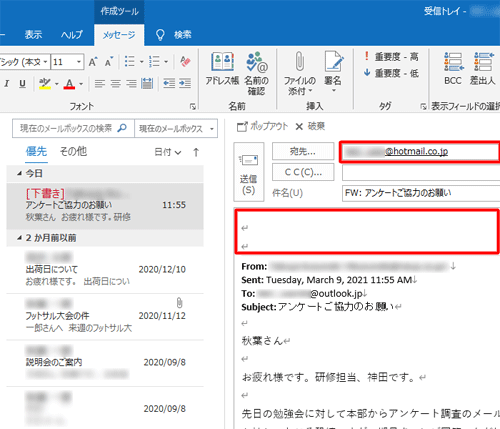Increase font size with grow font icon
The image size is (500, 429).
93,62
